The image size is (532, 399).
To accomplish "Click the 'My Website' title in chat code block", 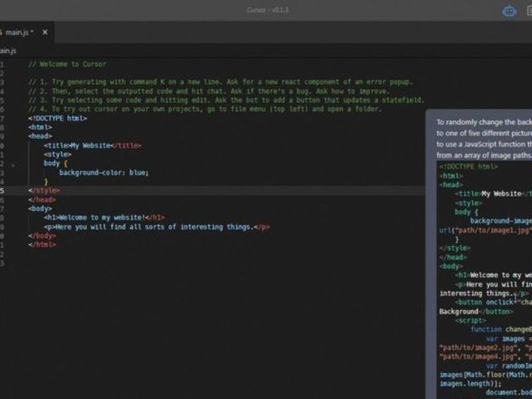I will [501, 194].
